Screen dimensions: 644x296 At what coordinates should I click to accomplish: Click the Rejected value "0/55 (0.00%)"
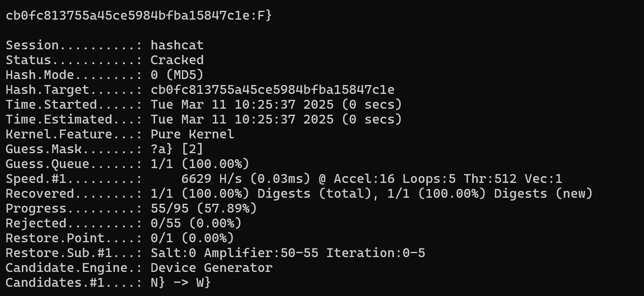tap(196, 223)
